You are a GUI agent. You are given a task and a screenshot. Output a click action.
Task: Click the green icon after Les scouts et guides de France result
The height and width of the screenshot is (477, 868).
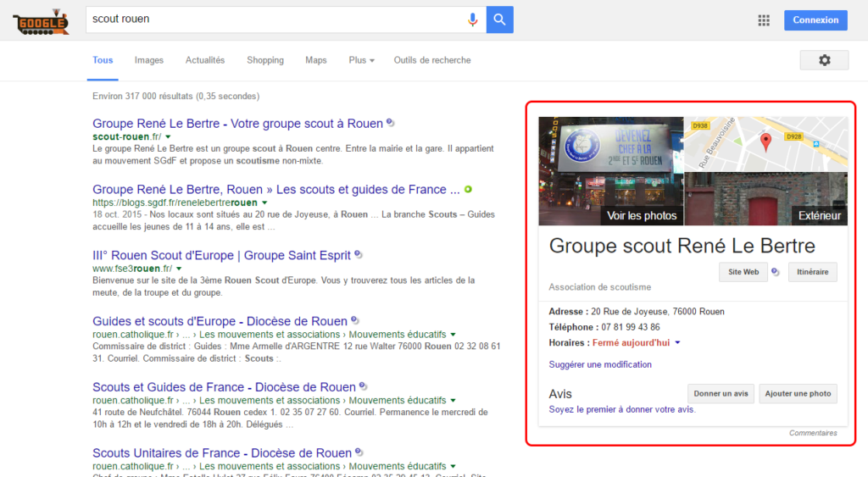(468, 190)
